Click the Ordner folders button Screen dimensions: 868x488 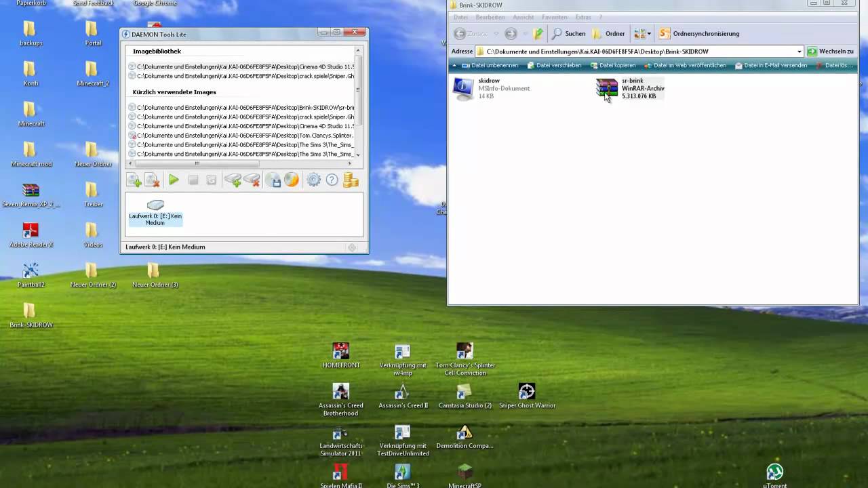(608, 33)
